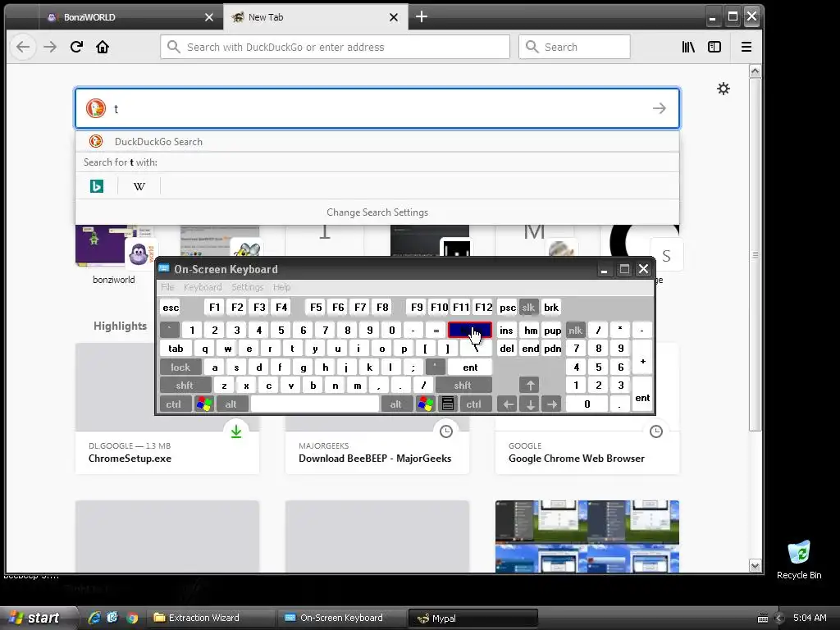Screen dimensions: 840x630
Task: Reload the current page
Action: tap(76, 47)
